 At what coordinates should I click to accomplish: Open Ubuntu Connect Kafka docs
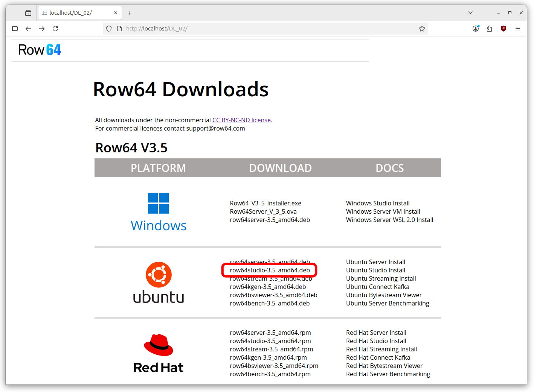point(378,287)
